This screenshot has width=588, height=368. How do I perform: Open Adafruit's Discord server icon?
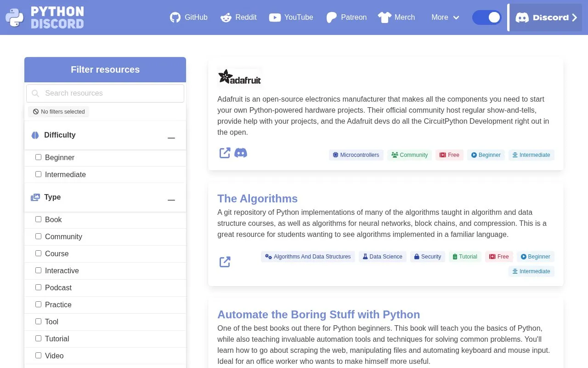241,153
